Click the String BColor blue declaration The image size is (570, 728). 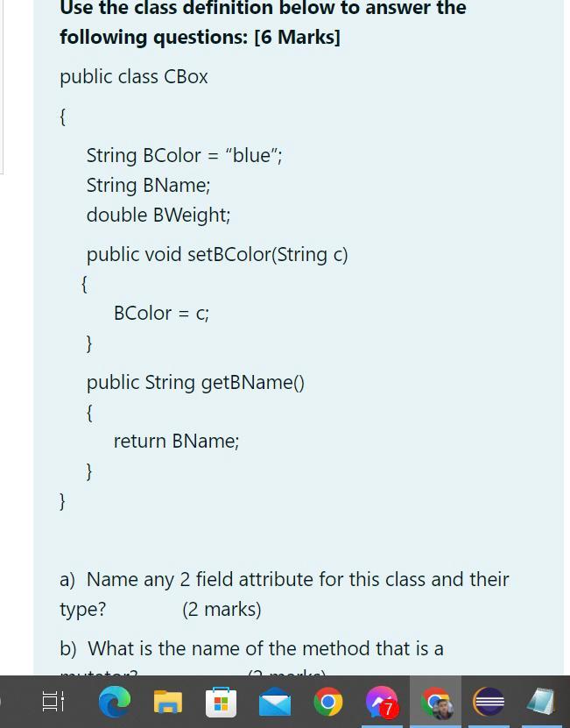click(184, 155)
